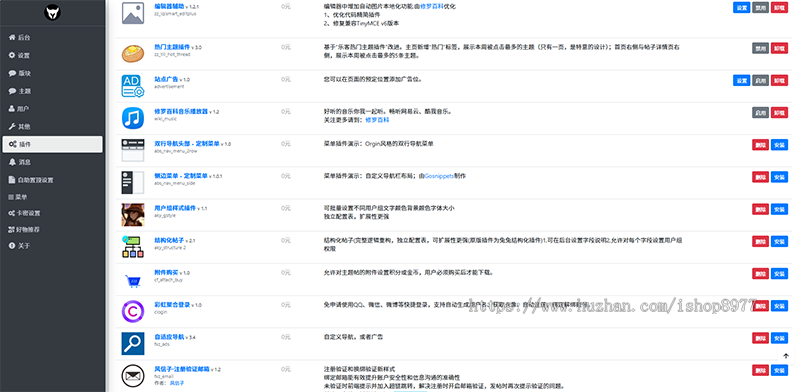Click the 用户组样式插件 avatar icon
The image size is (800, 392).
click(x=133, y=215)
